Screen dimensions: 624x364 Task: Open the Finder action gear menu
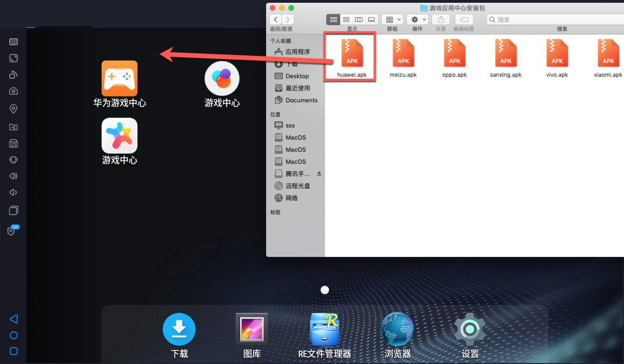(x=418, y=20)
